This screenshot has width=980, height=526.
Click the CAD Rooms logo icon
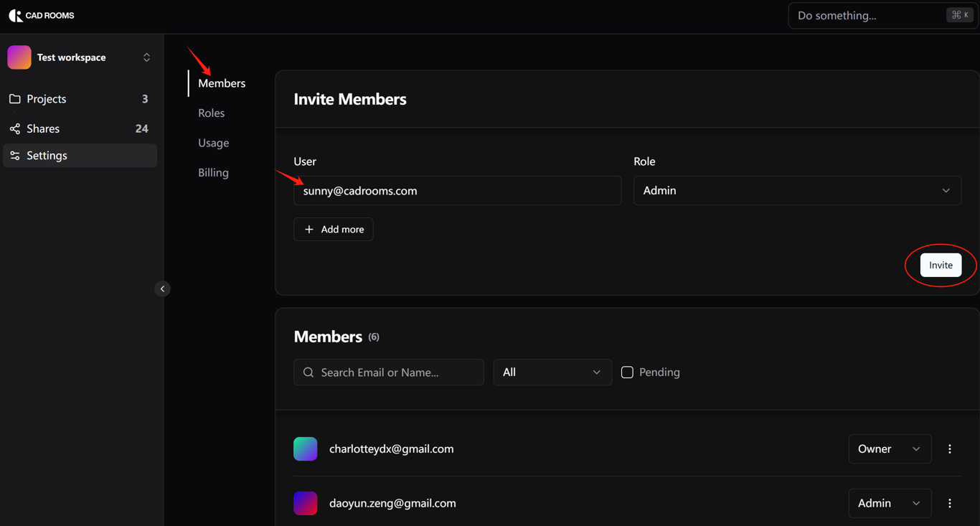[15, 15]
